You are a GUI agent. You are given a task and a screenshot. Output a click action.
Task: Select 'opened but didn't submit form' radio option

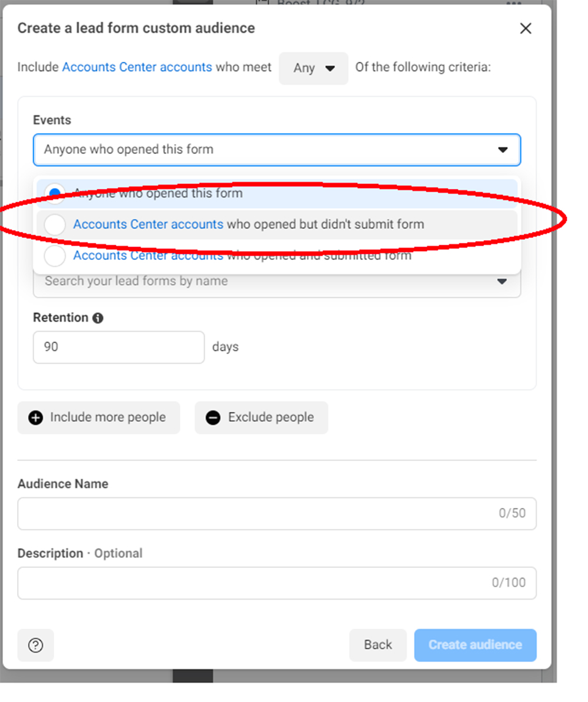tap(55, 225)
